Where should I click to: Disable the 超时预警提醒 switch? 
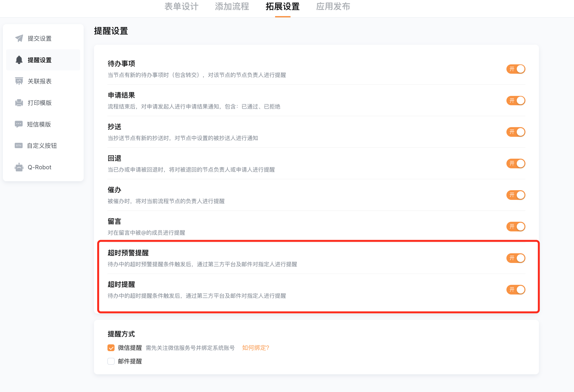pos(516,258)
